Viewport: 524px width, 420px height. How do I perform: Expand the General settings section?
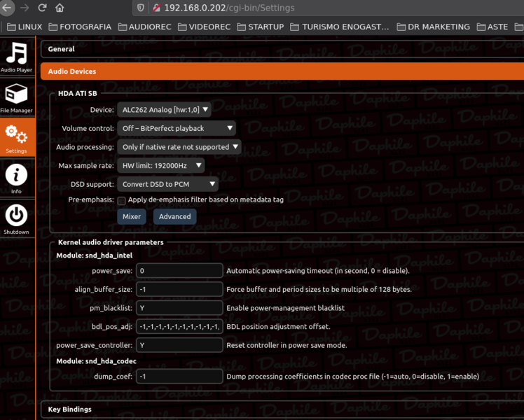click(x=62, y=50)
